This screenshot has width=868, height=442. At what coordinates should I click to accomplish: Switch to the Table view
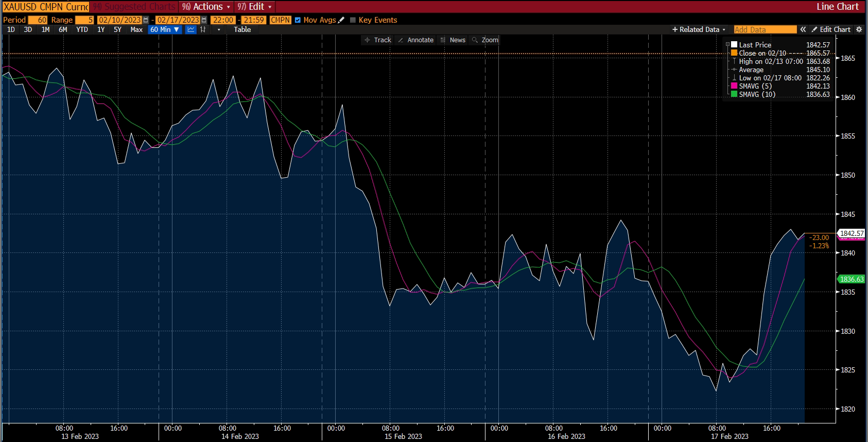242,29
